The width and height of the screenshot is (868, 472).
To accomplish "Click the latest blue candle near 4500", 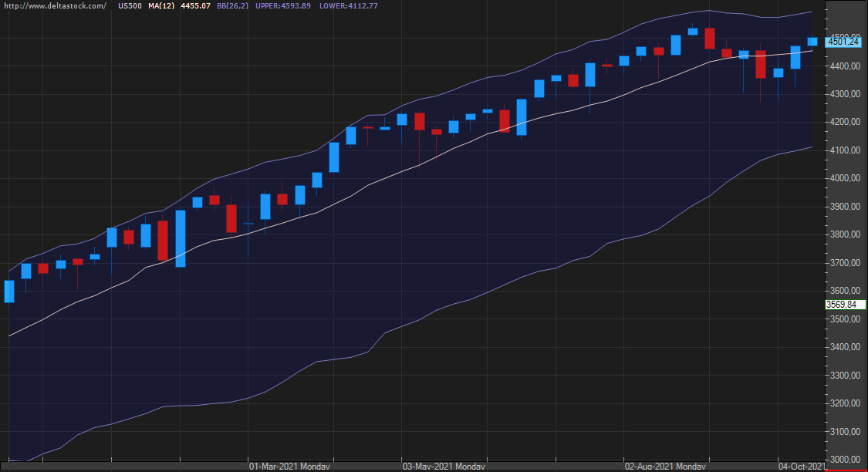I will click(x=812, y=42).
